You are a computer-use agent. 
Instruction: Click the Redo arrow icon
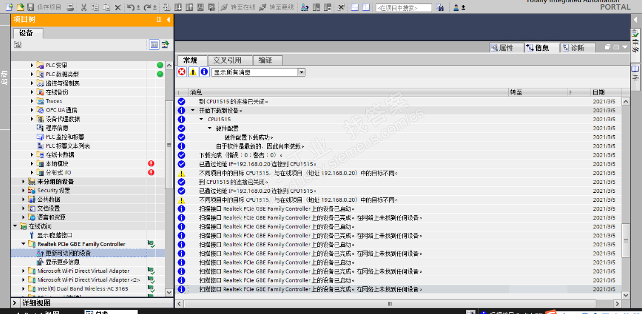[148, 7]
